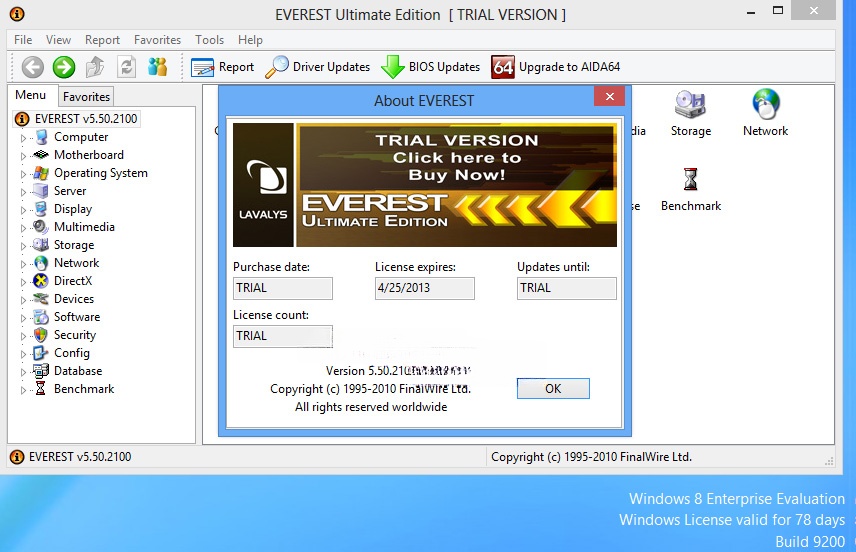Expand the Security tree node
The height and width of the screenshot is (552, 856).
(23, 336)
